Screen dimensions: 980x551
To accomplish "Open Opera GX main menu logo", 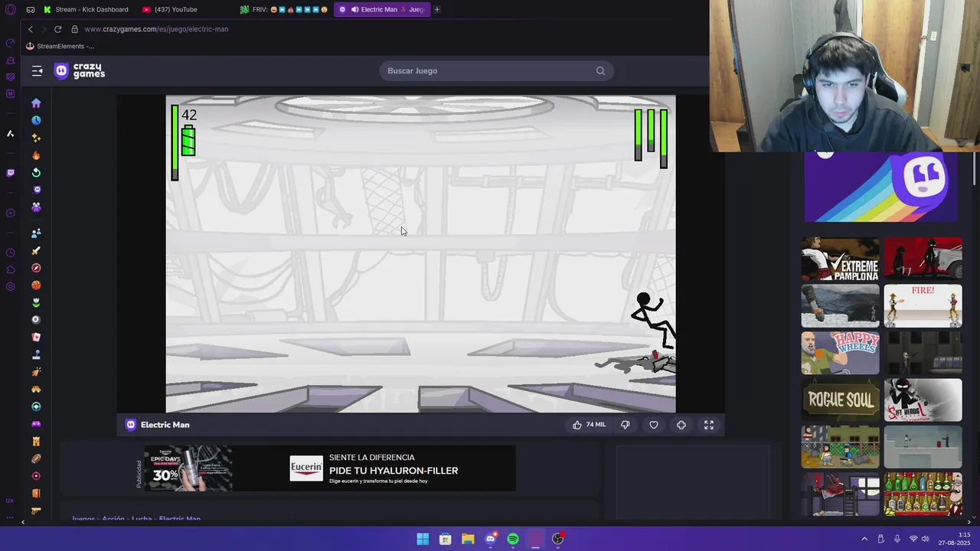I will pos(10,9).
